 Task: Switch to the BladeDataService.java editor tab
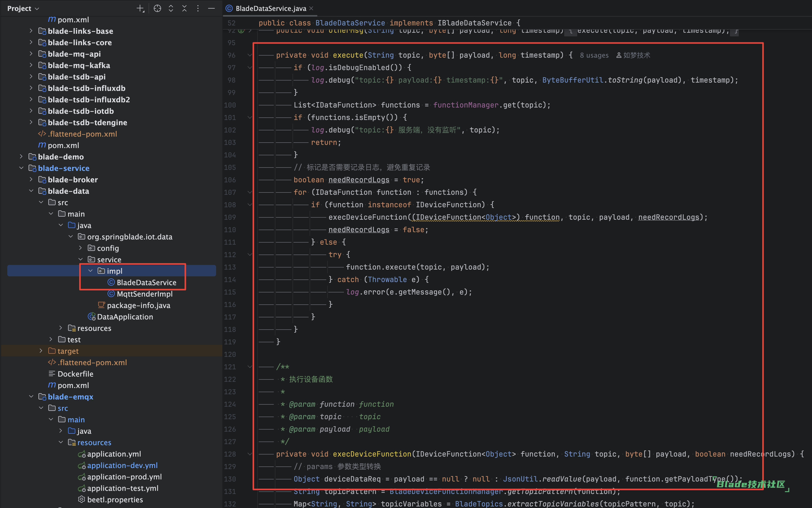click(271, 8)
